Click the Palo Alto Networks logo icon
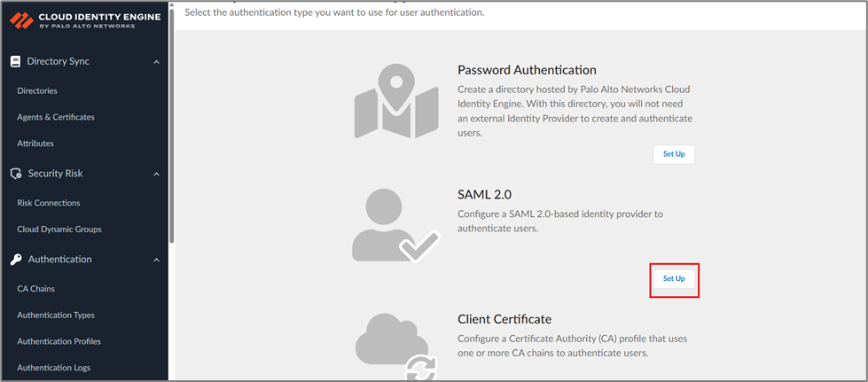868x382 pixels. pos(21,19)
